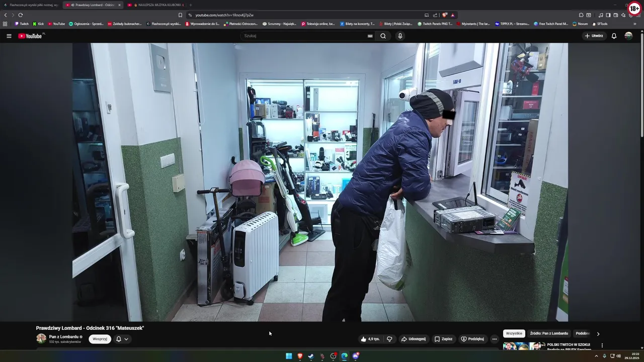Open volume control in system tray
Screen dimensions: 644x362
[x=618, y=356]
